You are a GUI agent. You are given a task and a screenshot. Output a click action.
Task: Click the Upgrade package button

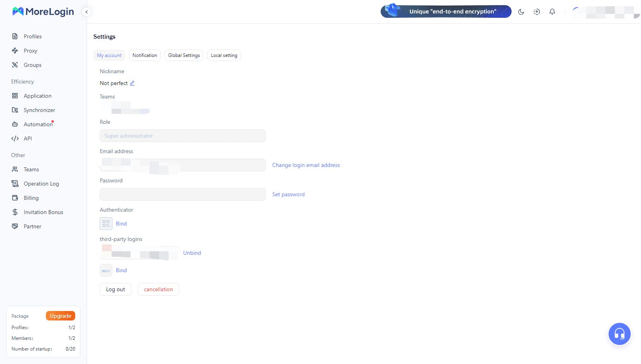pyautogui.click(x=60, y=315)
